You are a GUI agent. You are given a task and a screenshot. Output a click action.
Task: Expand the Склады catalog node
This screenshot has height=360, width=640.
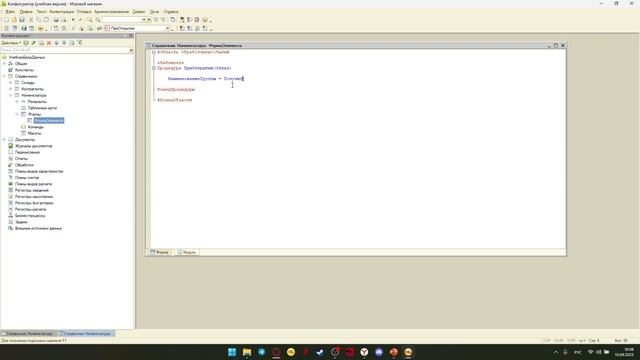11,83
